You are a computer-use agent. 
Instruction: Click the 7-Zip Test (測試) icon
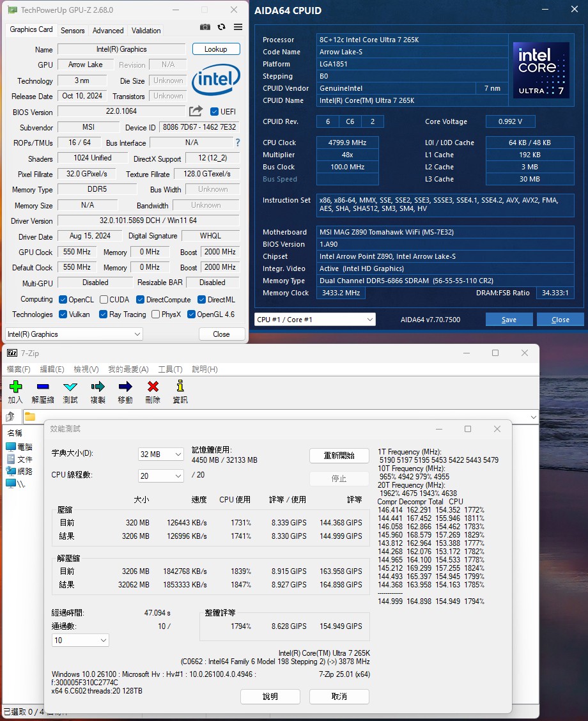point(70,386)
